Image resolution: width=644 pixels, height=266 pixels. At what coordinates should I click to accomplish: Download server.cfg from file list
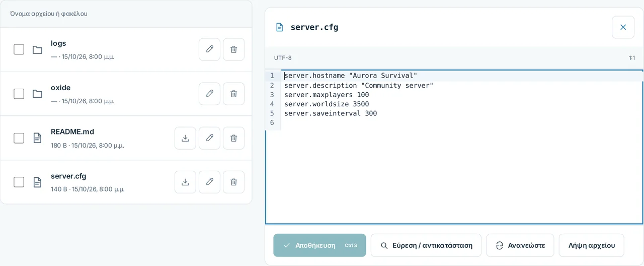coord(185,182)
